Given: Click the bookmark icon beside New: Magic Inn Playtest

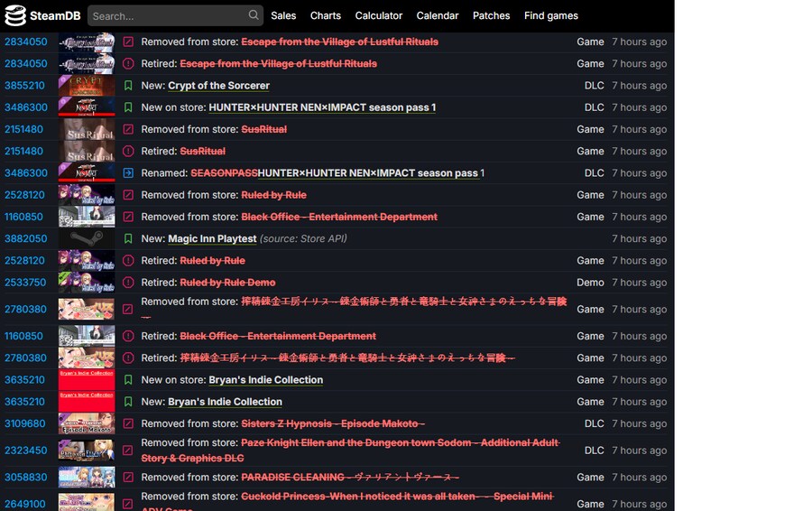Looking at the screenshot, I should click(x=128, y=238).
